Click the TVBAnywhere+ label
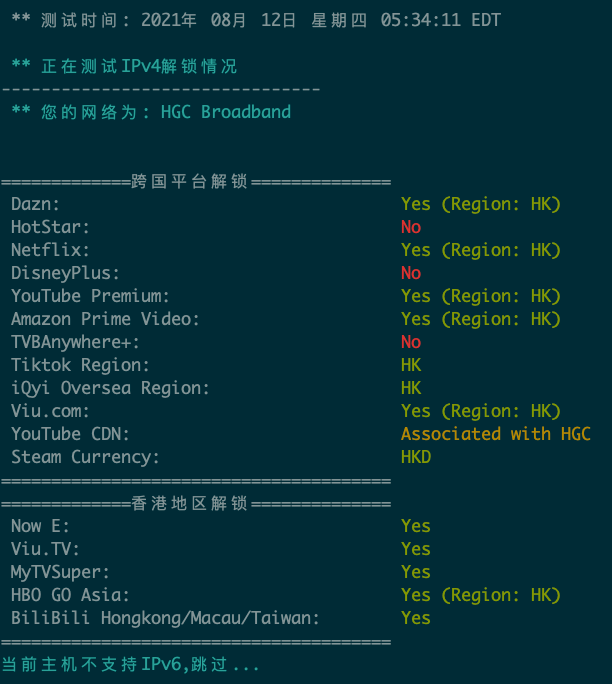Image resolution: width=612 pixels, height=684 pixels. point(75,342)
